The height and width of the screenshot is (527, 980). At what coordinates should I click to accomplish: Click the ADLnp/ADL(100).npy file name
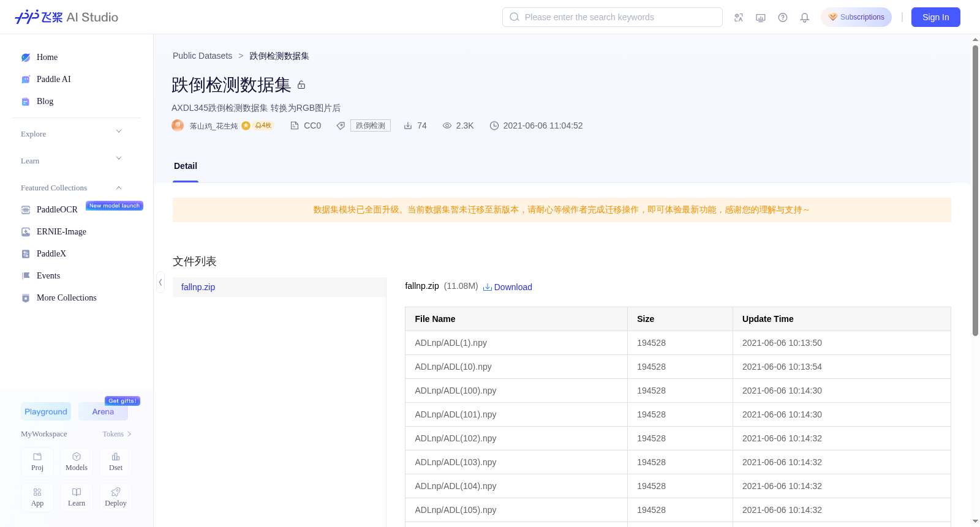click(x=456, y=391)
